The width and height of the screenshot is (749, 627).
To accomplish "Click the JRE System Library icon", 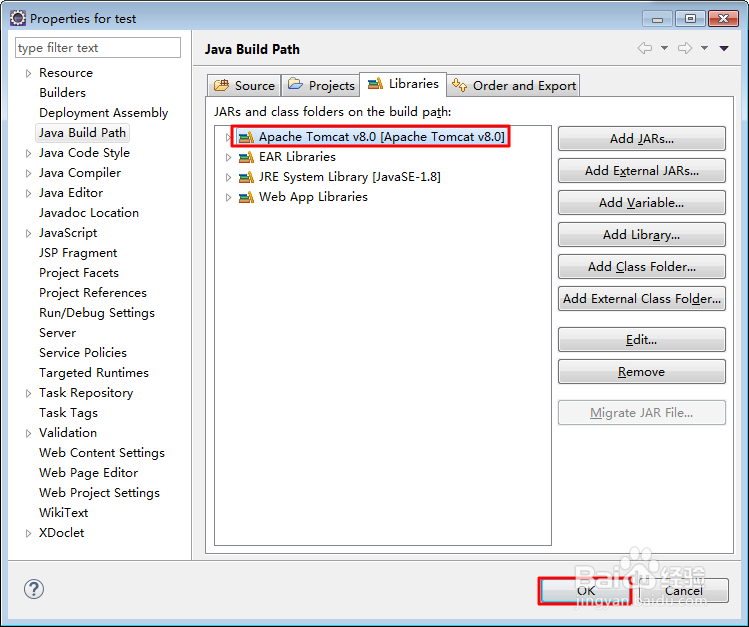I will point(246,177).
